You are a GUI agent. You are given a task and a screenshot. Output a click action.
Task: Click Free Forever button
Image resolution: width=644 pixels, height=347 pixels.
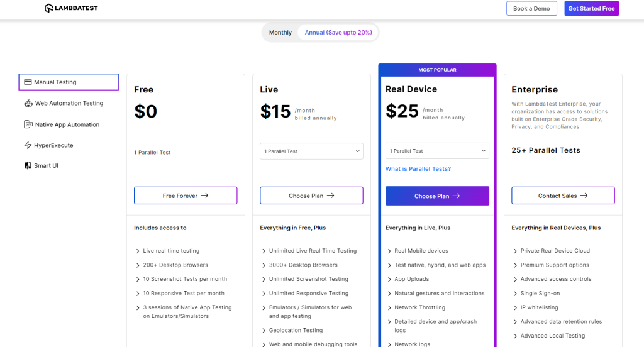pyautogui.click(x=186, y=196)
